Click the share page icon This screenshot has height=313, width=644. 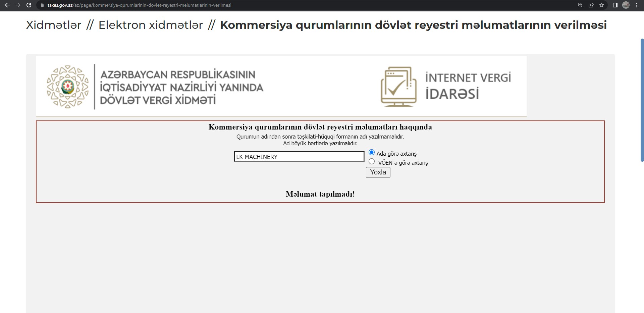click(591, 5)
